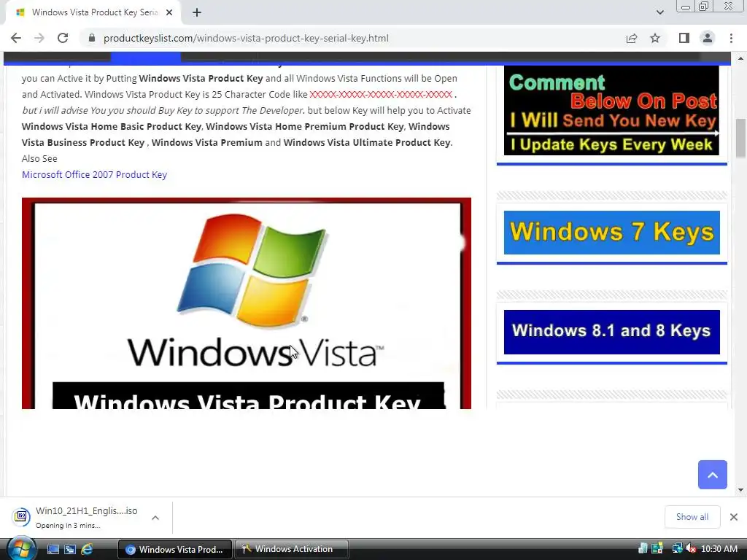Image resolution: width=747 pixels, height=560 pixels.
Task: Open Chrome's three-dot menu
Action: tap(731, 38)
